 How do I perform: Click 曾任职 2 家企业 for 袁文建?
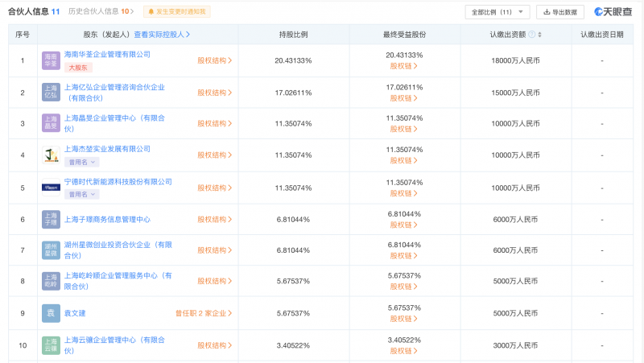204,313
